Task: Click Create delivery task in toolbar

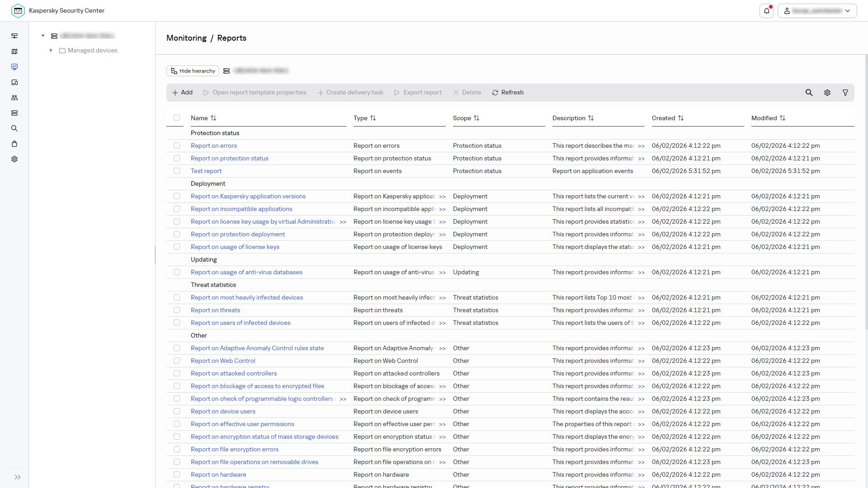Action: (350, 93)
